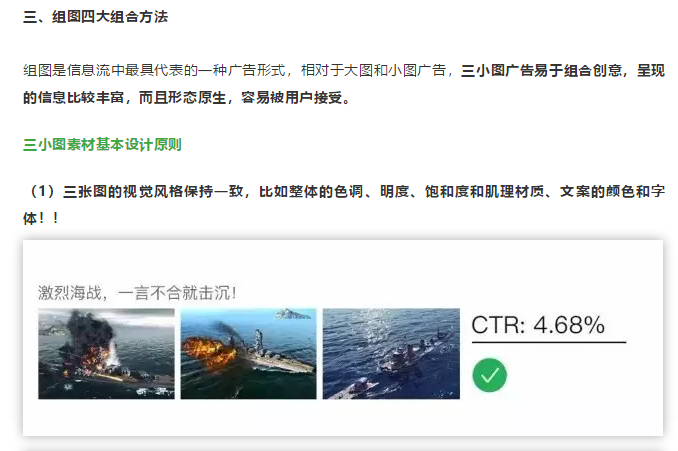Open the first thumbnail with black smoke ship
This screenshot has height=451, width=678.
point(106,353)
